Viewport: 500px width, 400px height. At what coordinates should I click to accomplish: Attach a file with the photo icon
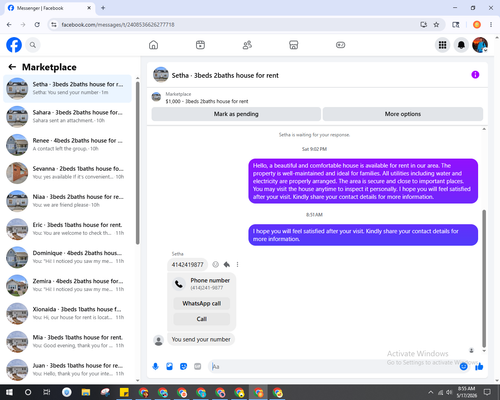(x=169, y=367)
